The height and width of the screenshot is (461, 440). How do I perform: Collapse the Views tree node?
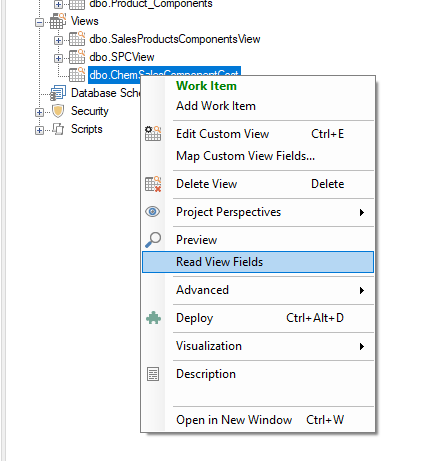[x=39, y=23]
